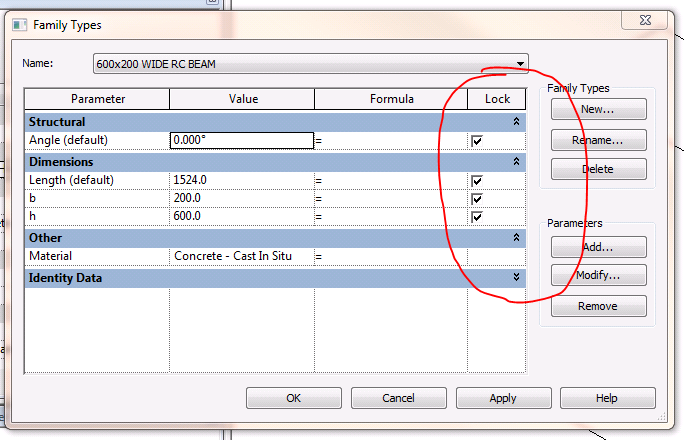Expand the Identity Data group

pos(516,277)
